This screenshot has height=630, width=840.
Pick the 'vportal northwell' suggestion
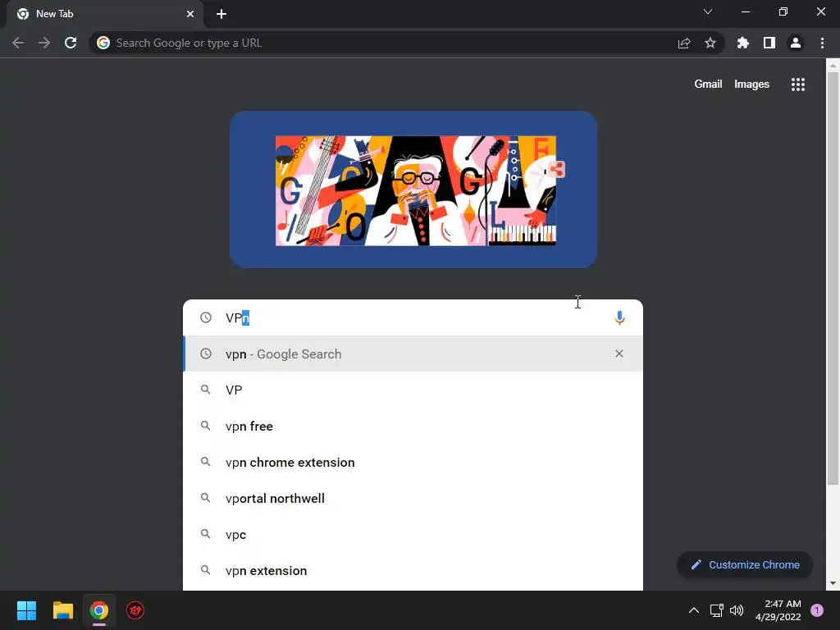(x=413, y=498)
